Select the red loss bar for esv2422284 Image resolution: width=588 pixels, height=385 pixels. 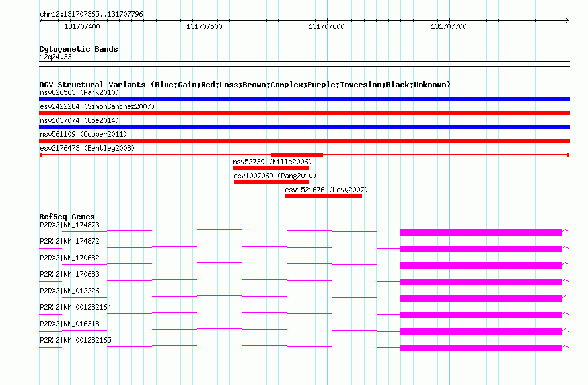[x=304, y=113]
